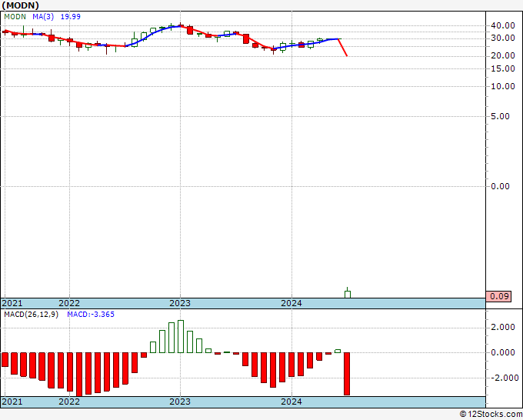
Task: Click the 0.000 MACD axis label
Action: [x=503, y=352]
